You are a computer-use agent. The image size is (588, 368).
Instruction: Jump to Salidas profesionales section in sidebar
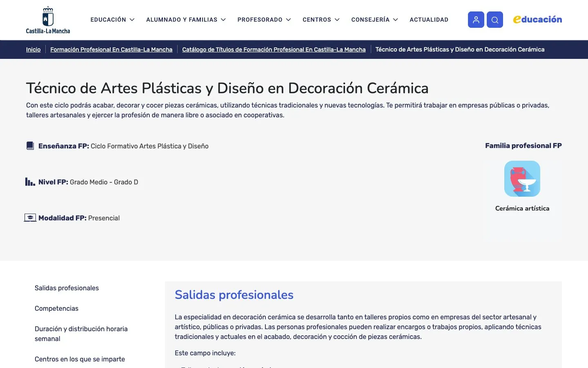[x=67, y=288]
